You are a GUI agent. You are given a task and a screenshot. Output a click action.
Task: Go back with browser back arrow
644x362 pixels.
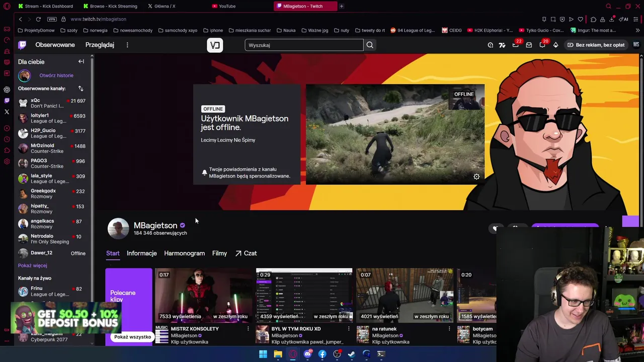coord(20,19)
